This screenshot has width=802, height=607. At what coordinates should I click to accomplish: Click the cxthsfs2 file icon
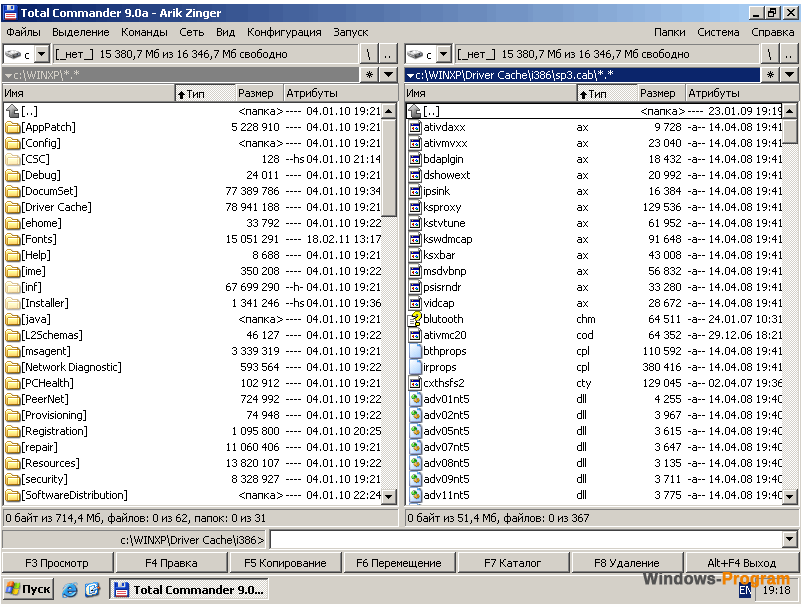(x=415, y=383)
